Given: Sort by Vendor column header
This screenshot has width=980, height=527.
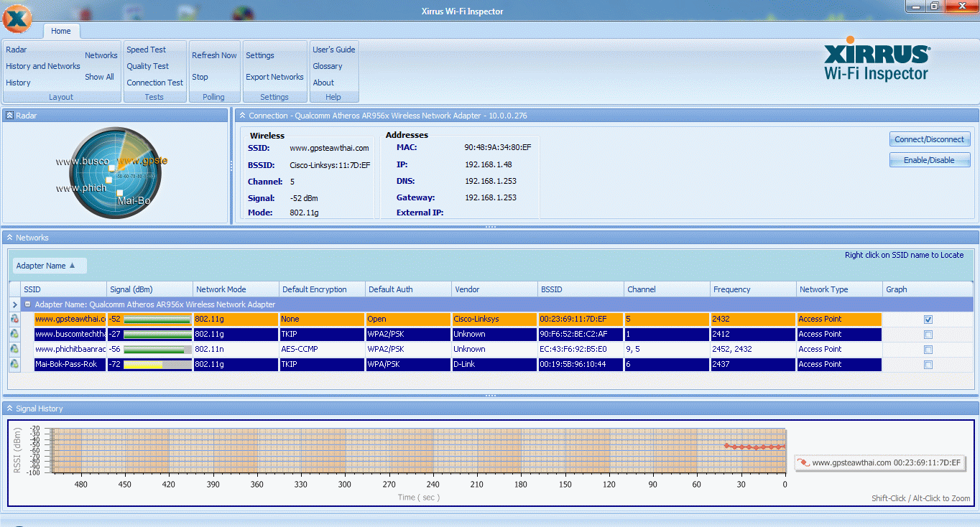Looking at the screenshot, I should point(495,289).
